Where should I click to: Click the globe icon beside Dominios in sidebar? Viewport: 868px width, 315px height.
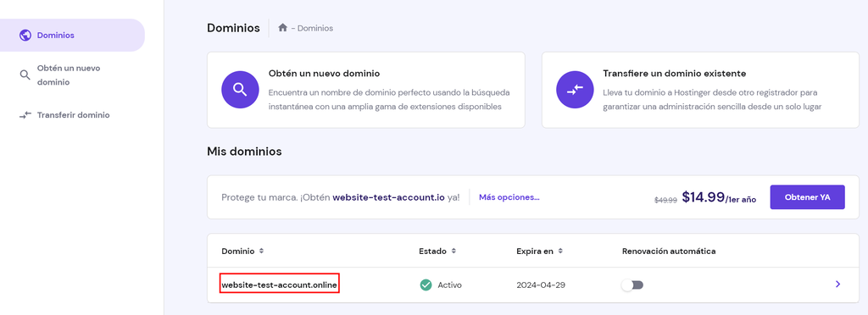pos(25,36)
